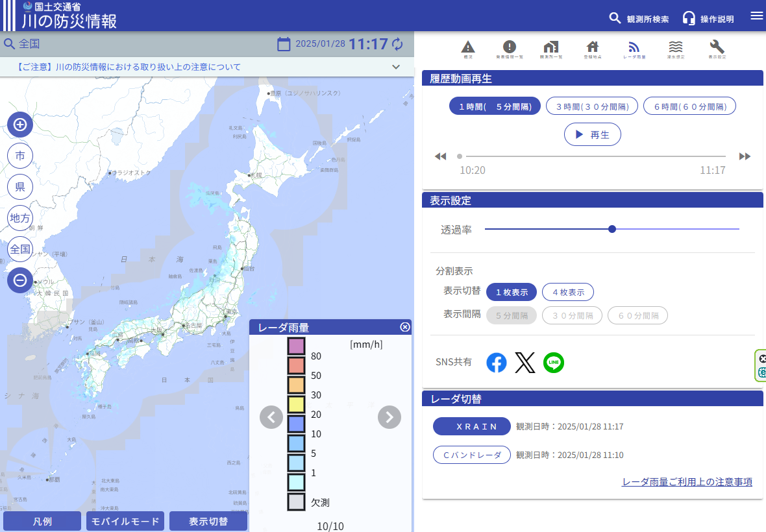Select the レーダ雨量 radar icon
Screen dimensions: 766x532
634,49
